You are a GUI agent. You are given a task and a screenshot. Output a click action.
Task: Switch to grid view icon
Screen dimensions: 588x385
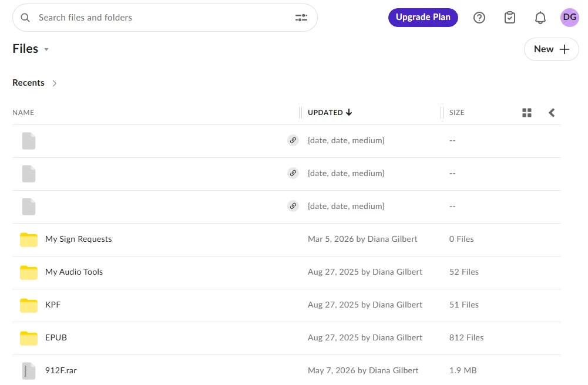(x=526, y=113)
